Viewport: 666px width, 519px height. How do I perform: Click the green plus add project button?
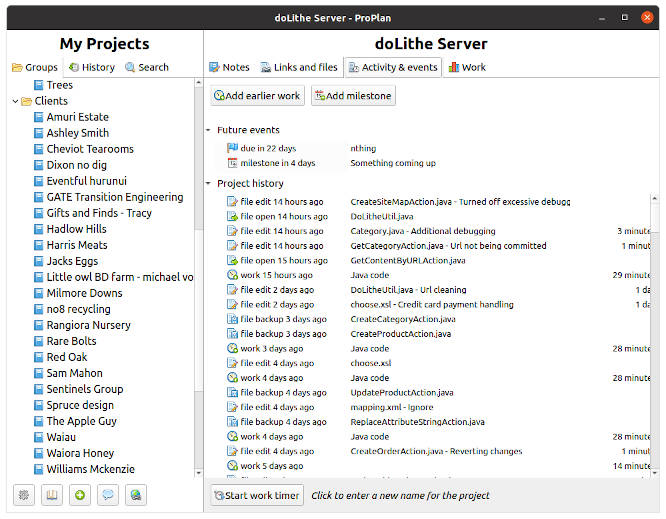pyautogui.click(x=80, y=495)
